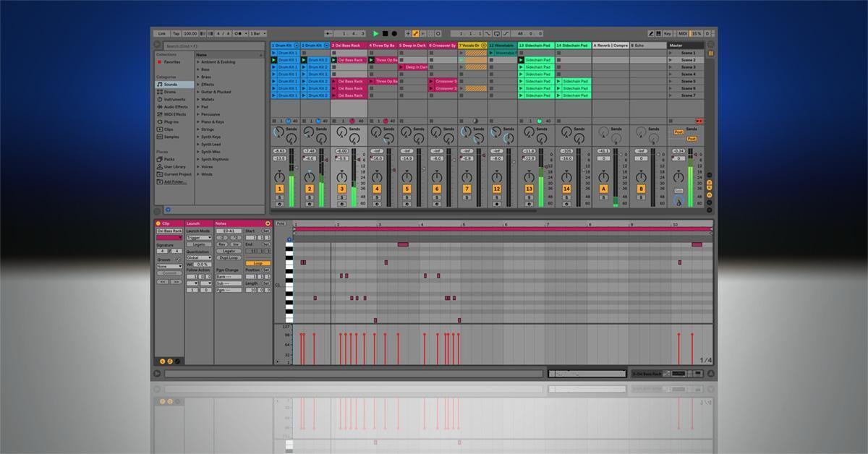The height and width of the screenshot is (454, 868).
Task: Click the Stop button in transport
Action: (x=386, y=33)
